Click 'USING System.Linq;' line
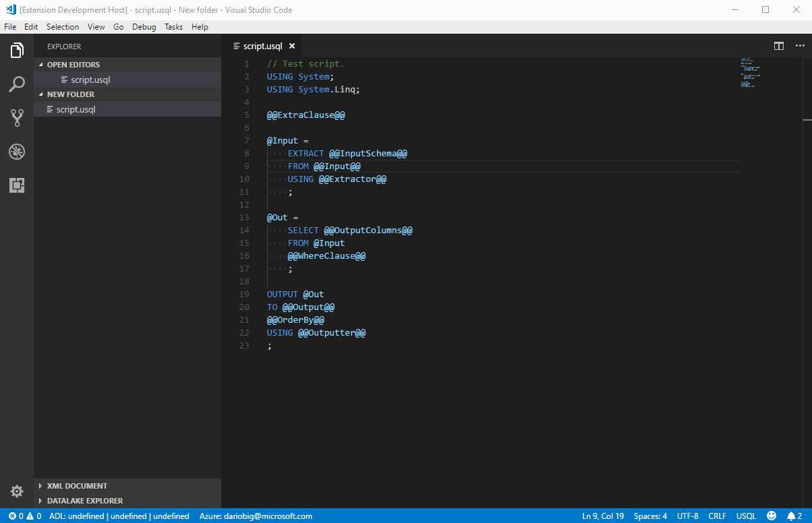This screenshot has height=523, width=812. click(x=314, y=90)
